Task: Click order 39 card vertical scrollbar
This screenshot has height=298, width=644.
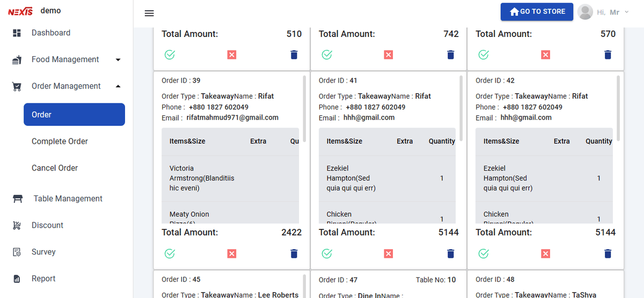Action: pyautogui.click(x=305, y=108)
